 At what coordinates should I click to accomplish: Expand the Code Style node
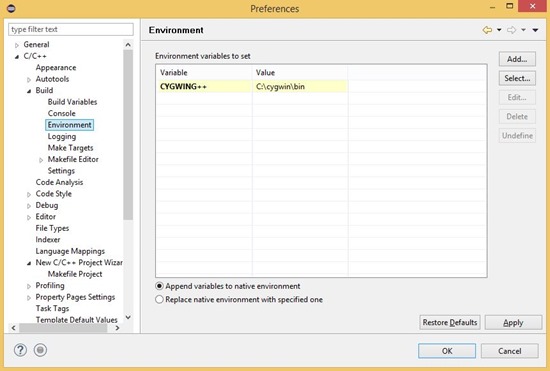[x=29, y=194]
